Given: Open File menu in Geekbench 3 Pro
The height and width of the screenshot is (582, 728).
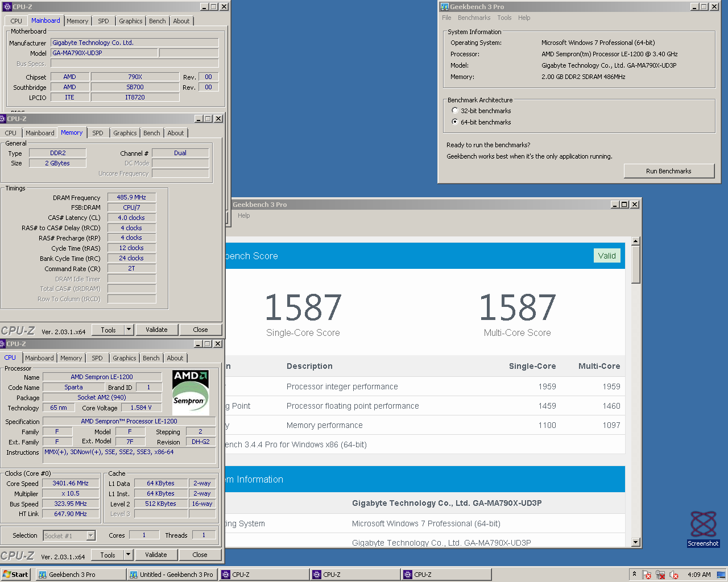Looking at the screenshot, I should coord(446,18).
